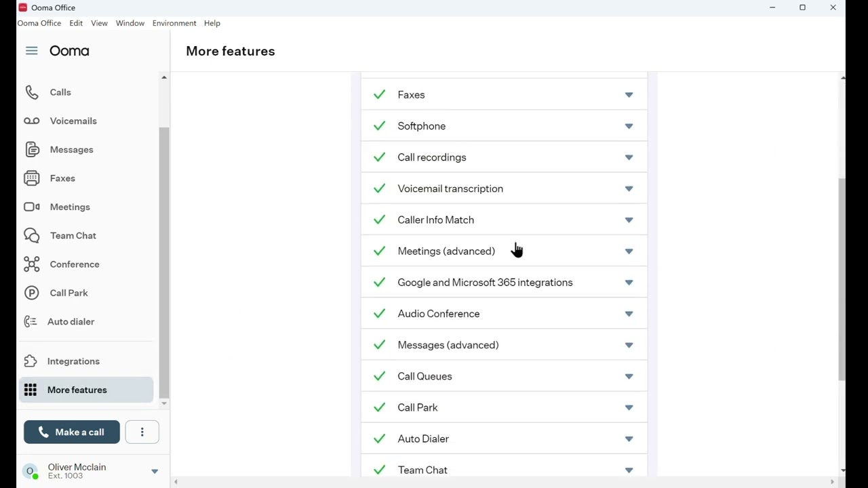
Task: Click the main page vertical scrollbar thumb
Action: click(x=842, y=279)
